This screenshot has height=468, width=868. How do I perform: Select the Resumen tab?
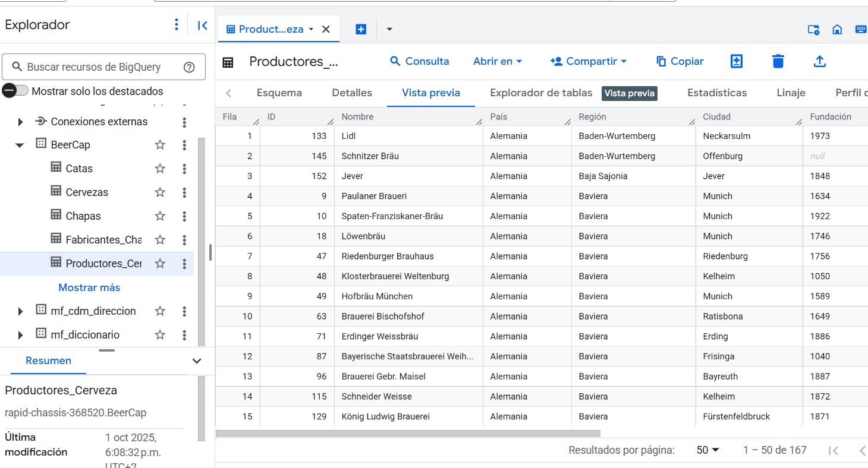49,361
